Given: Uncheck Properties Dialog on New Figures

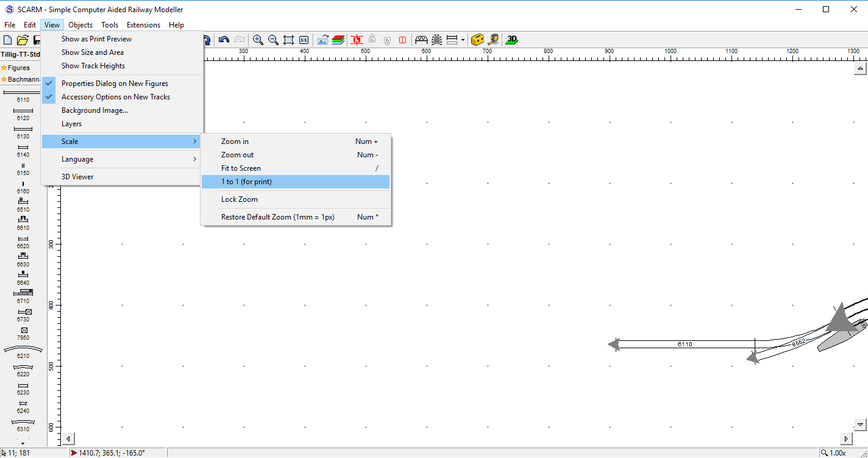Looking at the screenshot, I should (x=122, y=84).
